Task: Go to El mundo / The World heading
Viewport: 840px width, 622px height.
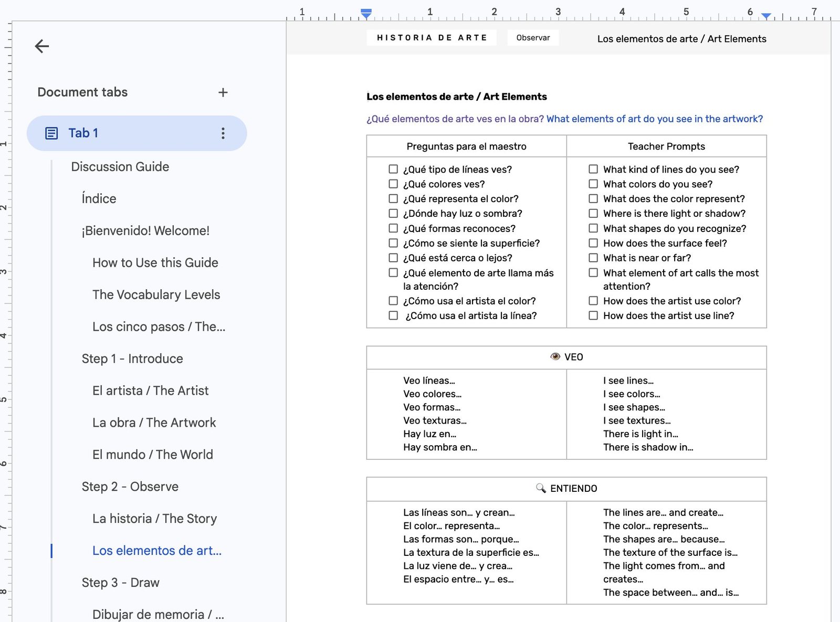Action: point(153,455)
